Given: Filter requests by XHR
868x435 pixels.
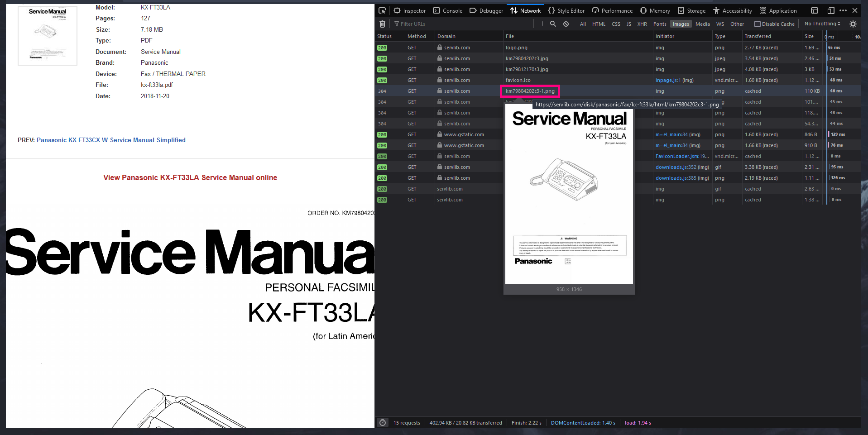Looking at the screenshot, I should (642, 24).
